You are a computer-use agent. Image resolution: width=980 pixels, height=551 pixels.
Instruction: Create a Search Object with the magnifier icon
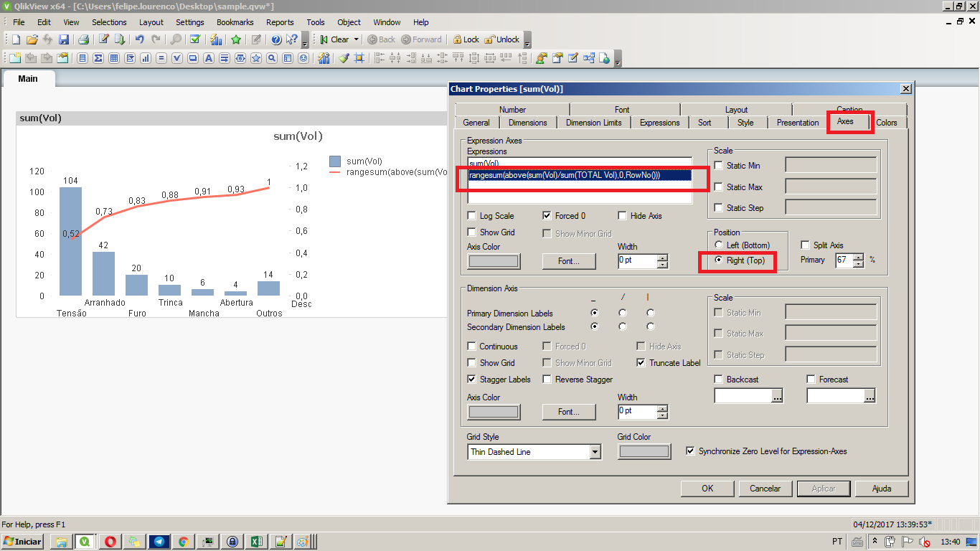click(x=272, y=58)
